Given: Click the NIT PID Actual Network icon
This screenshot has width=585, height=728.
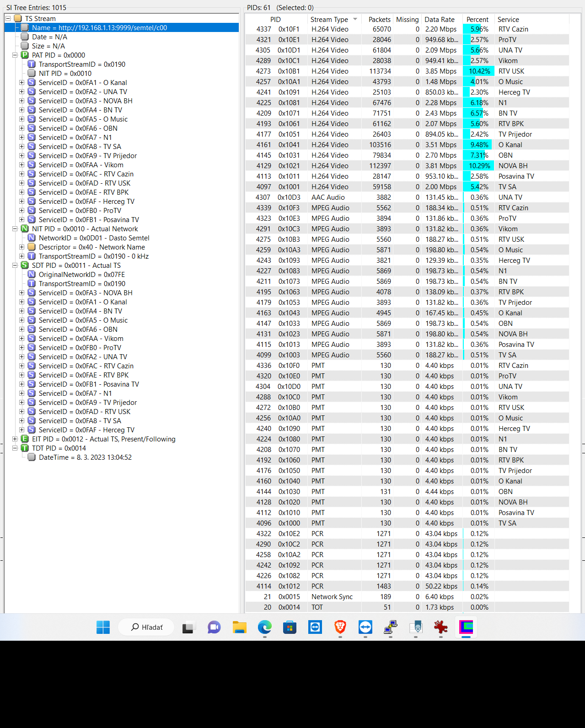Looking at the screenshot, I should coord(25,229).
